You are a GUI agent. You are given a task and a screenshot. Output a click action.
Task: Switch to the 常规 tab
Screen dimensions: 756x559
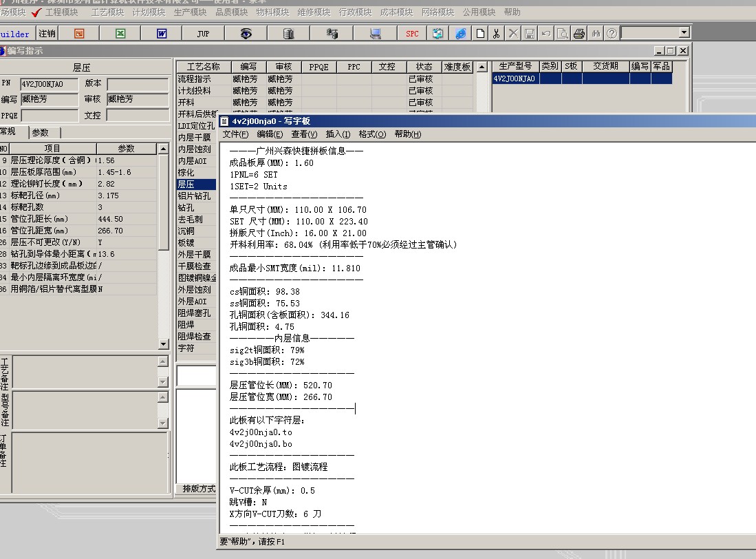pyautogui.click(x=9, y=131)
